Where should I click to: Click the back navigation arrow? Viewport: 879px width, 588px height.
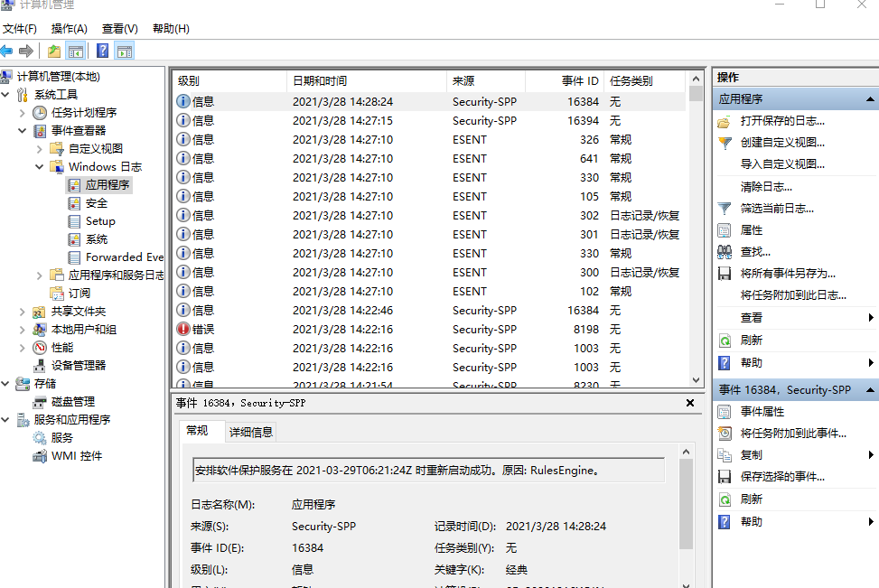pos(7,51)
